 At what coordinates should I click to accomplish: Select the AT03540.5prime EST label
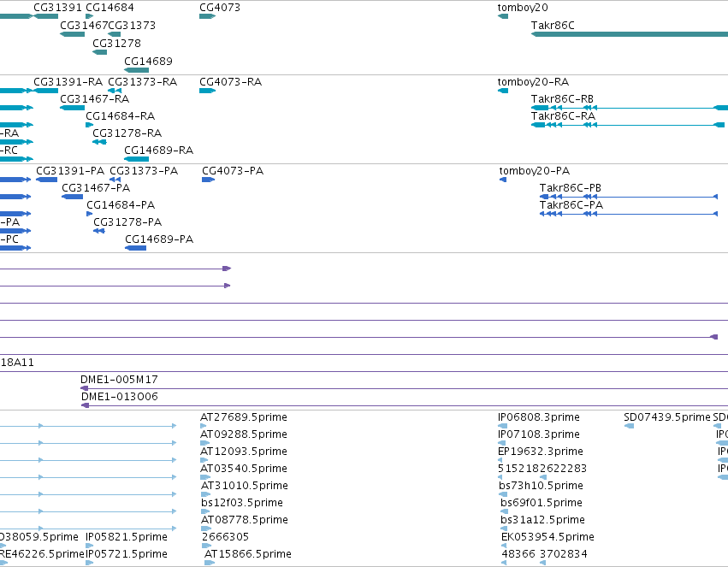point(244,469)
